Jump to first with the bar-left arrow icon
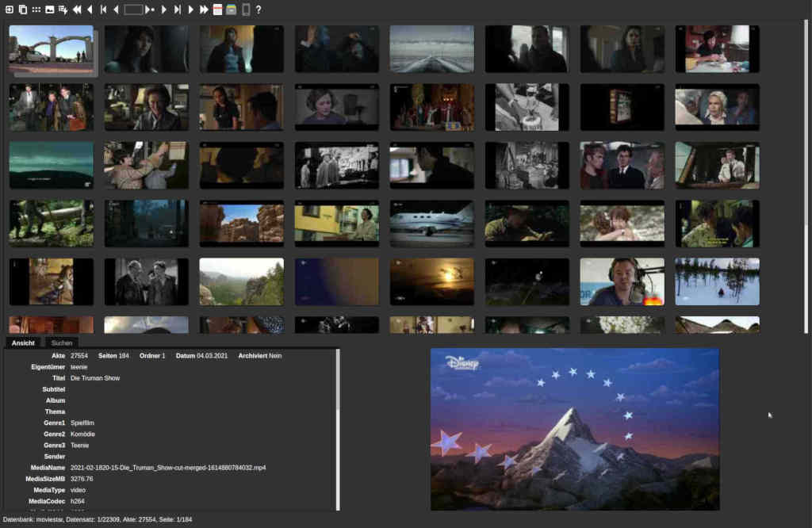This screenshot has height=528, width=812. pos(104,10)
